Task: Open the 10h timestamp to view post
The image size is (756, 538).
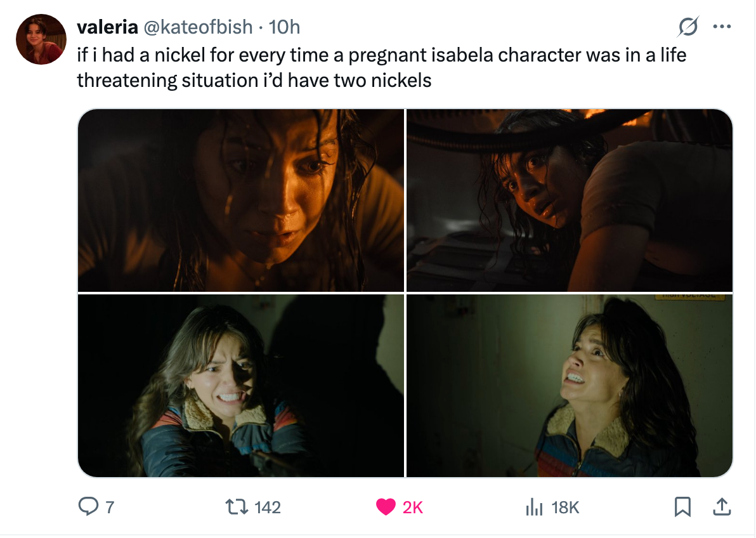Action: click(285, 27)
